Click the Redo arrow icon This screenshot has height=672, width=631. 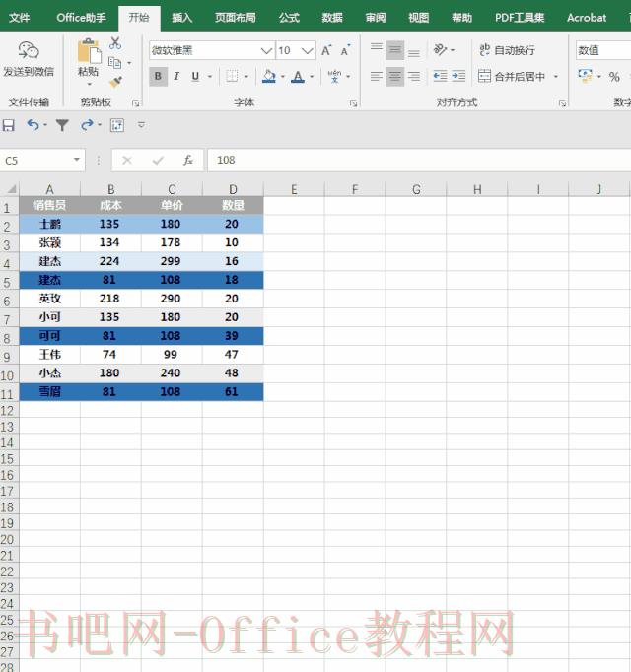click(87, 125)
